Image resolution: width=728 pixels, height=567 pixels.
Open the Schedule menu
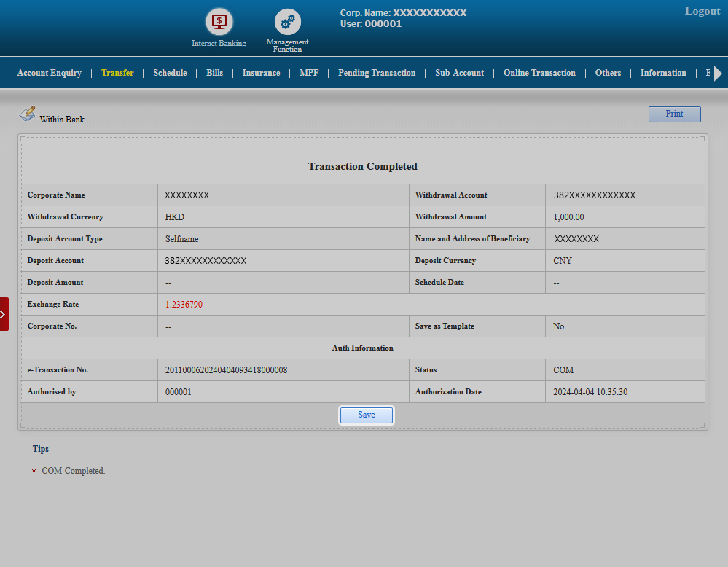(170, 73)
